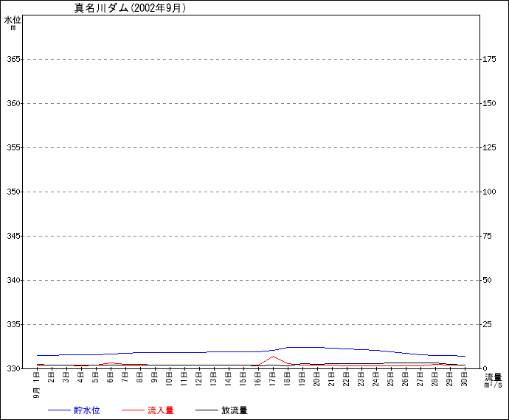Viewport: 509px width, 420px height.
Task: Click the 365 water level tick label
Action: coord(13,59)
